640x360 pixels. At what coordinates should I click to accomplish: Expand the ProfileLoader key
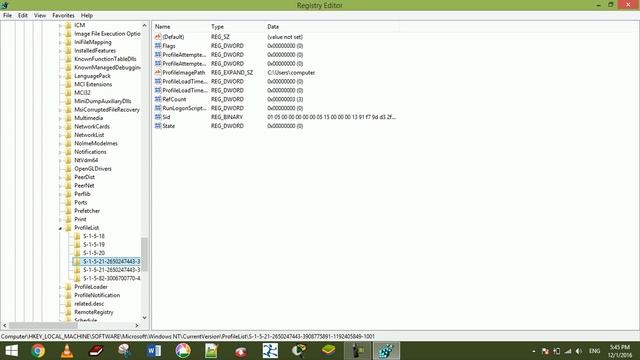point(60,287)
